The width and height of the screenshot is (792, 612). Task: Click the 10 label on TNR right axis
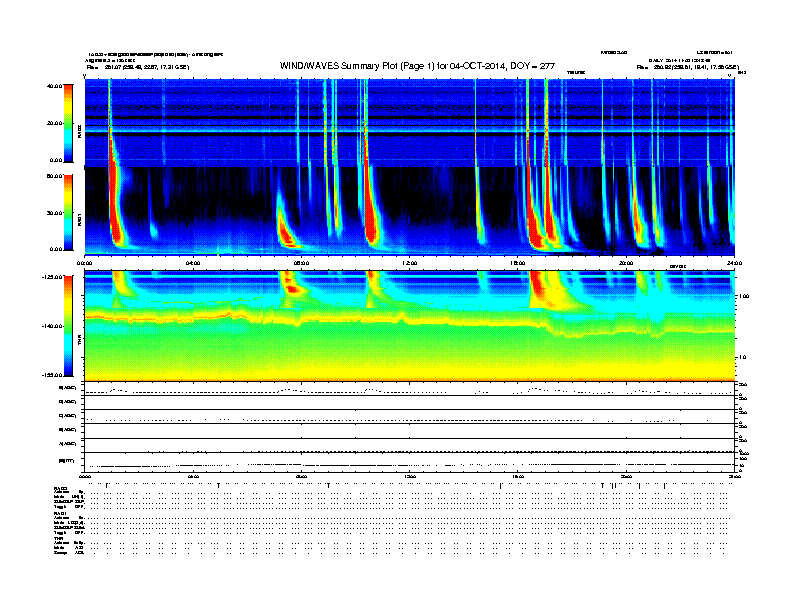[743, 358]
